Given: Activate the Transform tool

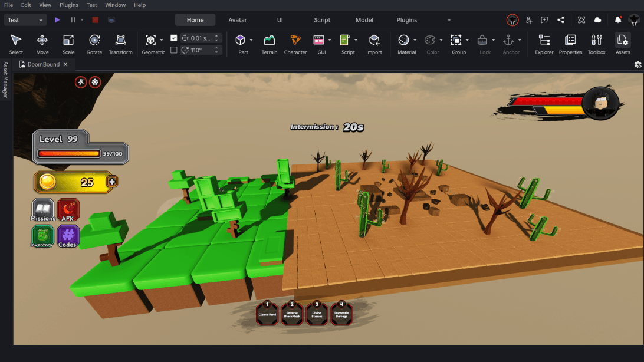Looking at the screenshot, I should (121, 44).
